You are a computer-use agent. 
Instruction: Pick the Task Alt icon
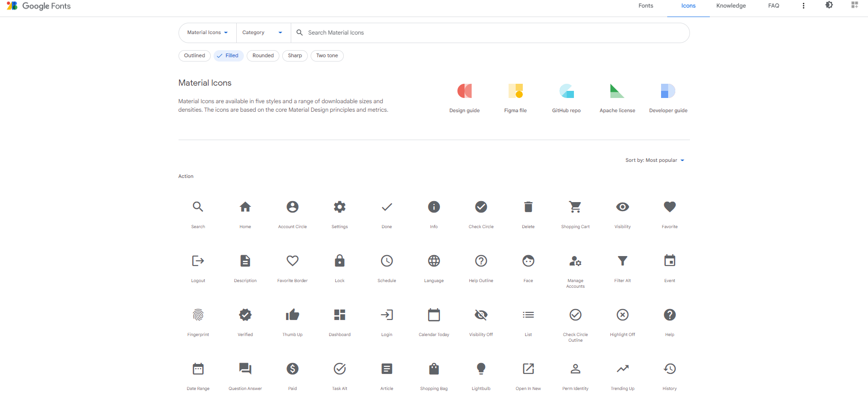[340, 369]
